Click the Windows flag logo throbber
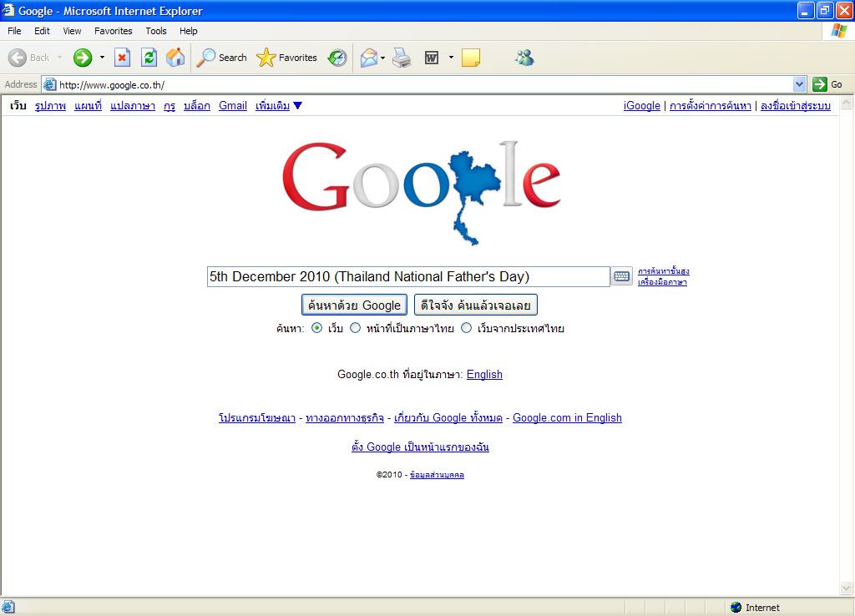Image resolution: width=855 pixels, height=616 pixels. (x=838, y=31)
